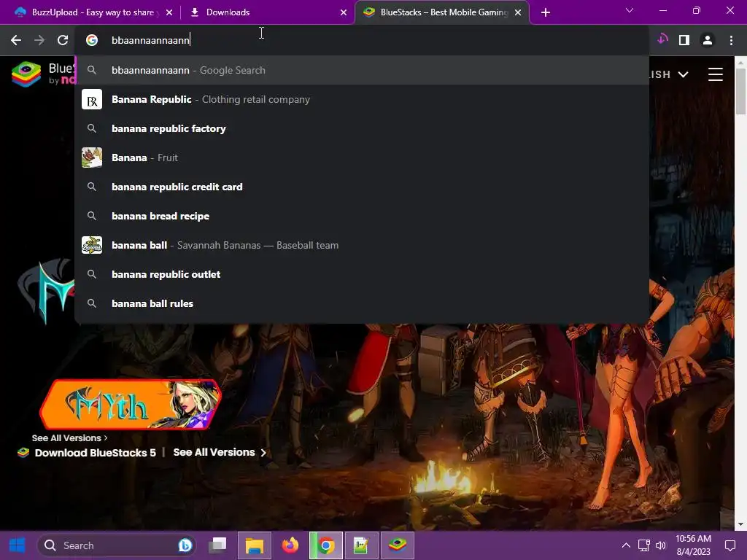Screen dimensions: 747x560
Task: Choose the banana republic outlet suggestion
Action: (x=362, y=274)
